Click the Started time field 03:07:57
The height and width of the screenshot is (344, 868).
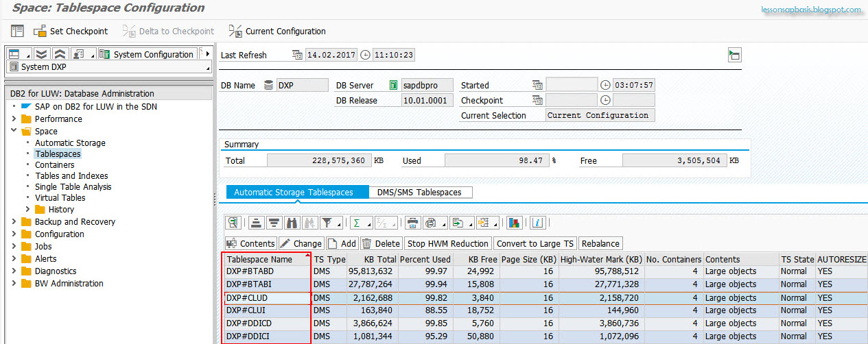click(634, 85)
